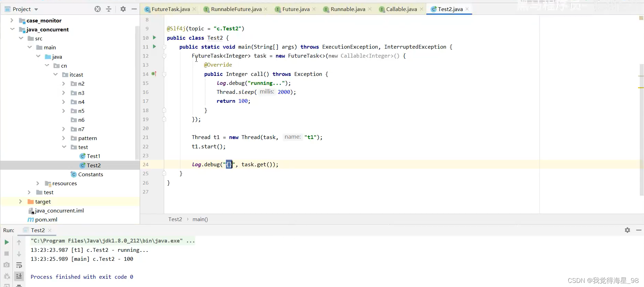This screenshot has width=644, height=287.
Task: Click main() in the breadcrumb bar
Action: coord(200,219)
